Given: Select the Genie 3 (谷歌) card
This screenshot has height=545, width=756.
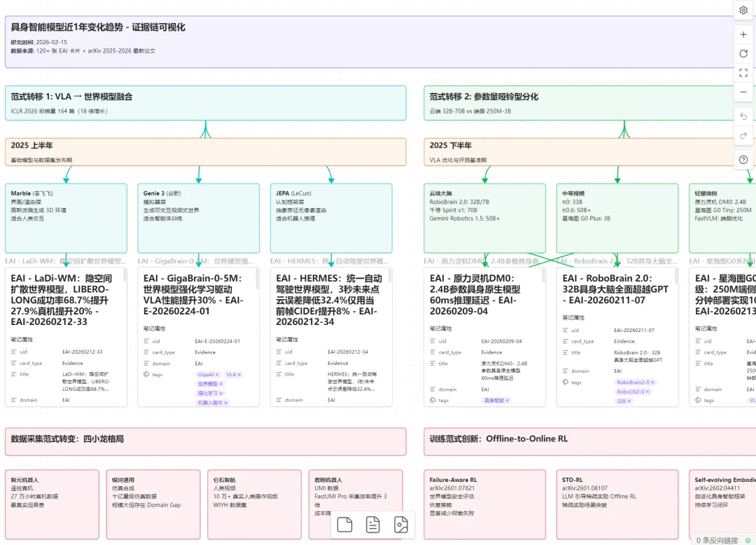Looking at the screenshot, I should (199, 218).
